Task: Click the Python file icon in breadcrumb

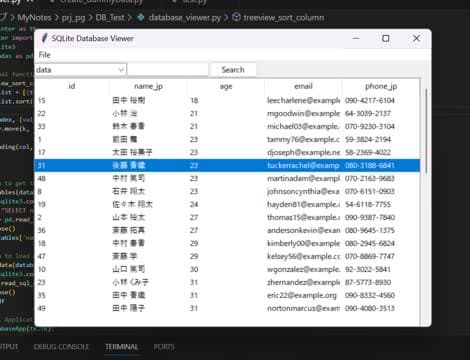Action: [141, 17]
